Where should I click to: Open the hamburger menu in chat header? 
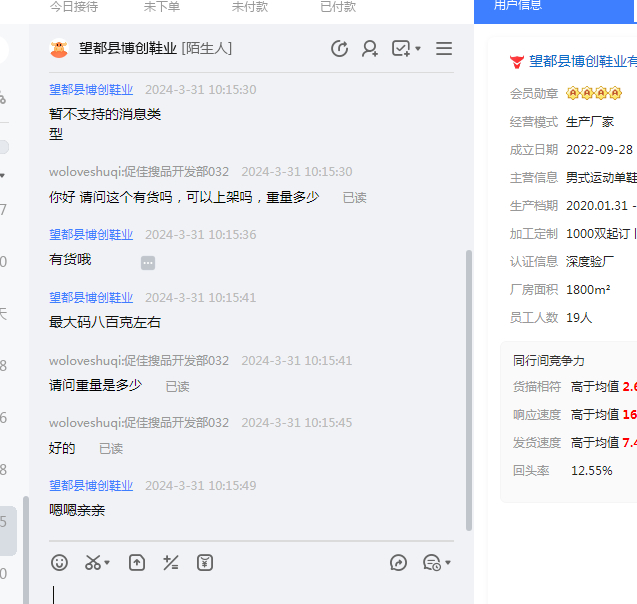tap(444, 49)
